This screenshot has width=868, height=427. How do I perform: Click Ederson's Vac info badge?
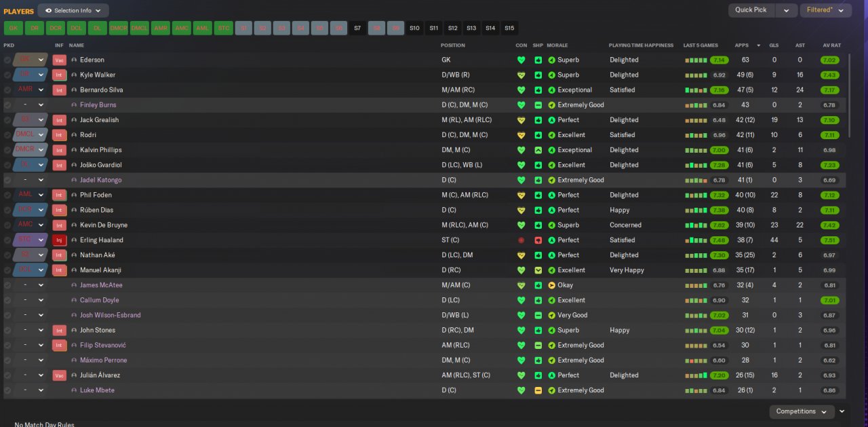59,60
